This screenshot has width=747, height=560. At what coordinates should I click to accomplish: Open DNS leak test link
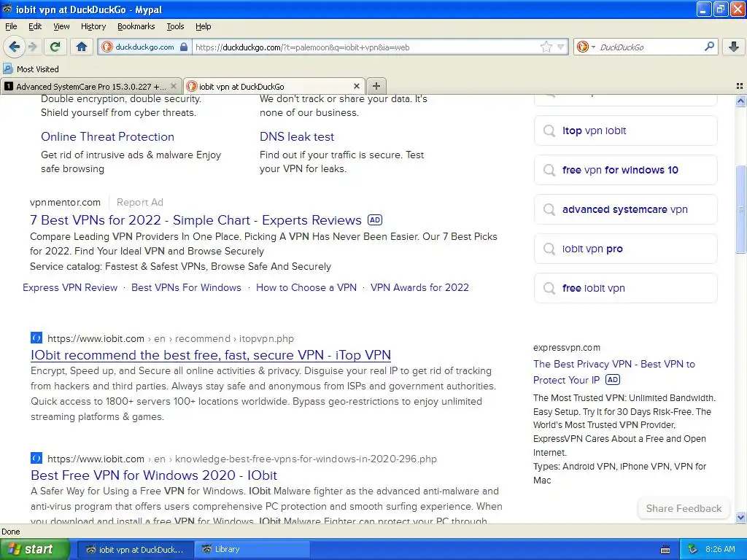pos(297,136)
